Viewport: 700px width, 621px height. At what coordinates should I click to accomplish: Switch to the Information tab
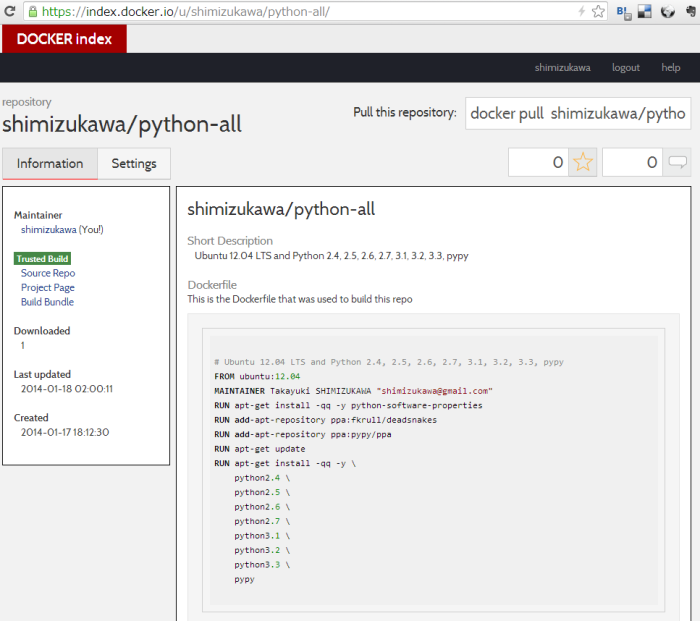(50, 163)
